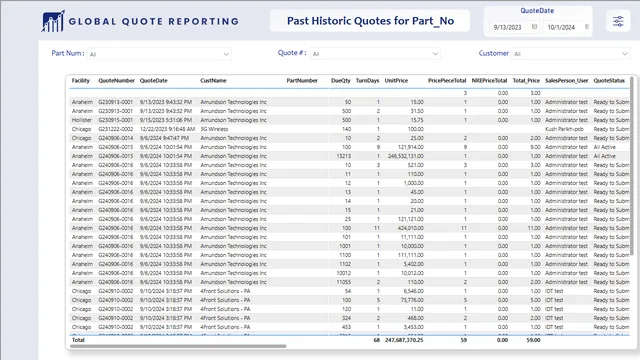
Task: Sort by the NREPriceTotal column header
Action: 489,80
